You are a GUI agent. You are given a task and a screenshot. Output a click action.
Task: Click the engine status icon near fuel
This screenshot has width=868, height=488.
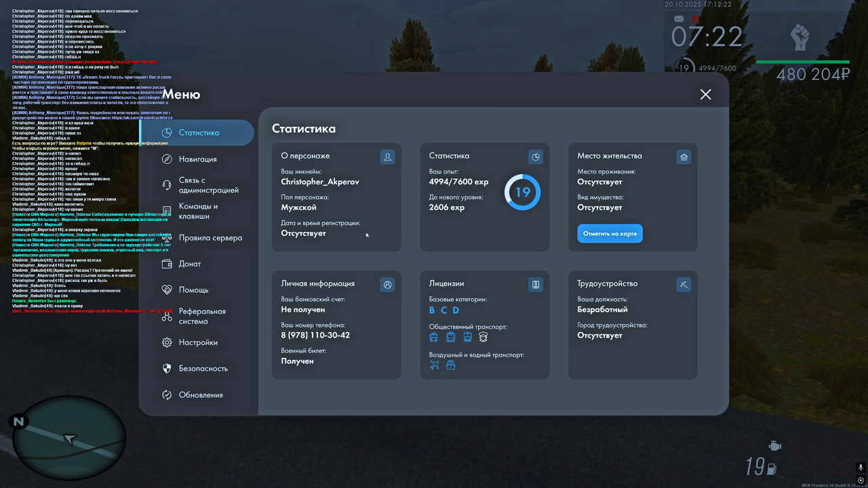pyautogui.click(x=775, y=445)
